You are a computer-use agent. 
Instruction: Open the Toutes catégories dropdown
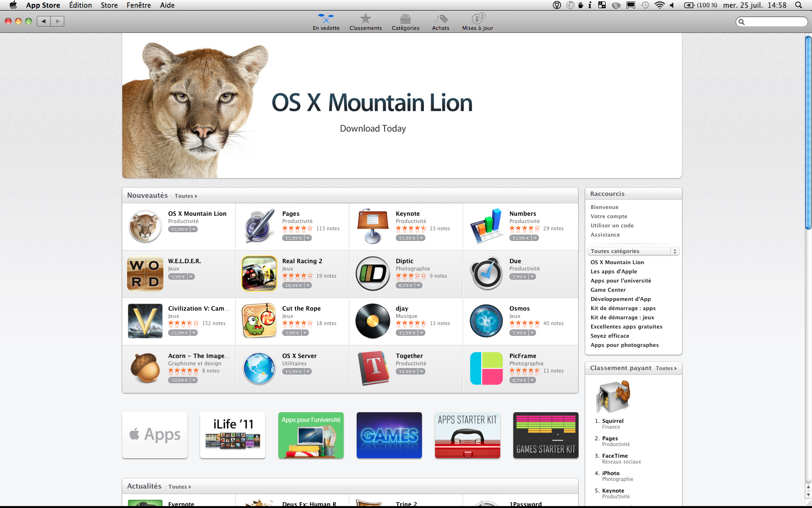click(633, 251)
